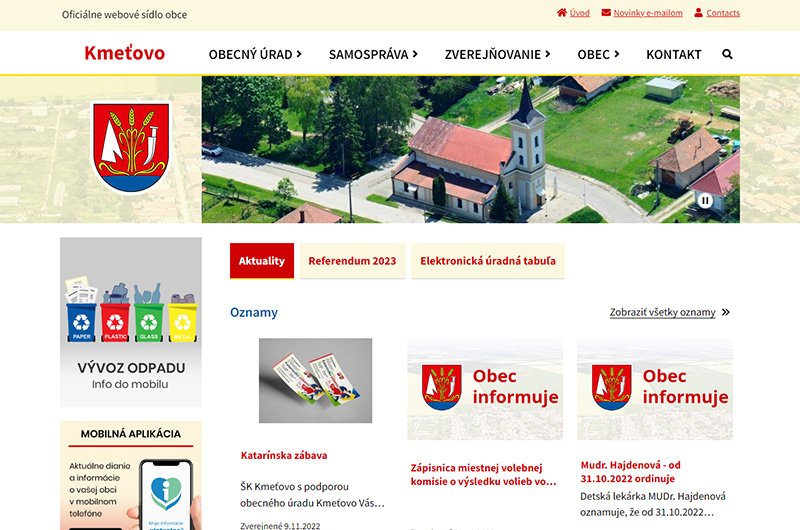Switch to the Referendum 2023 tab

click(x=352, y=261)
